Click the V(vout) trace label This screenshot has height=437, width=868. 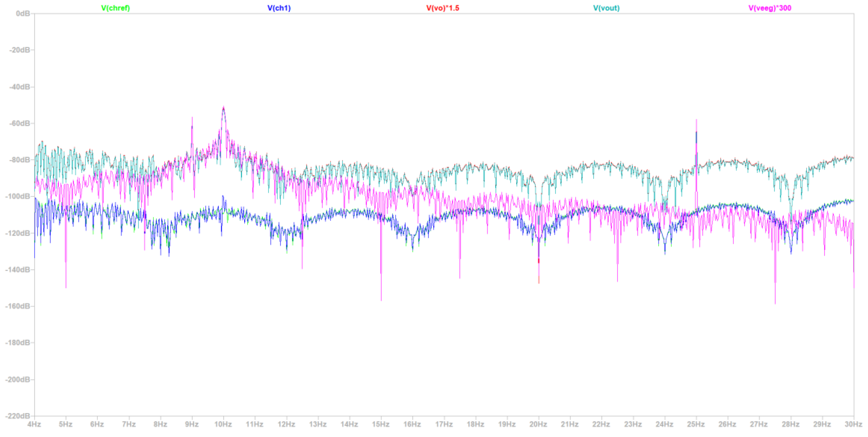(606, 8)
